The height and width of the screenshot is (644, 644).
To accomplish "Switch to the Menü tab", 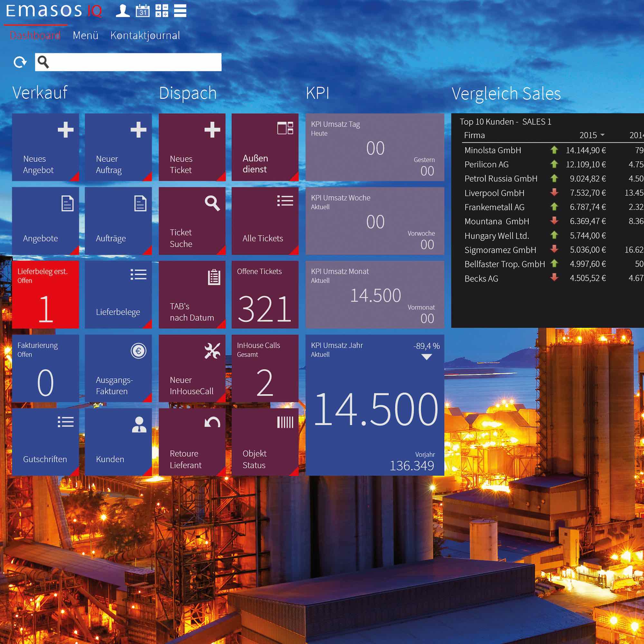I will (85, 35).
